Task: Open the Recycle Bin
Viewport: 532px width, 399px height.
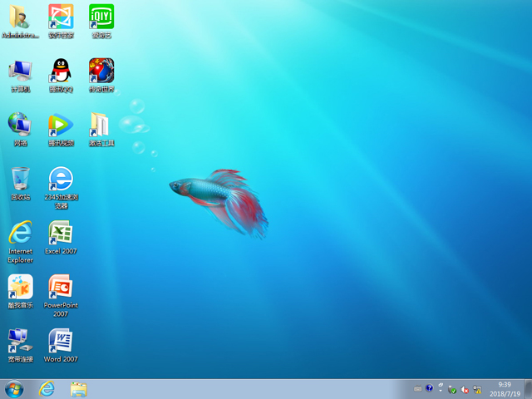Action: pos(20,179)
